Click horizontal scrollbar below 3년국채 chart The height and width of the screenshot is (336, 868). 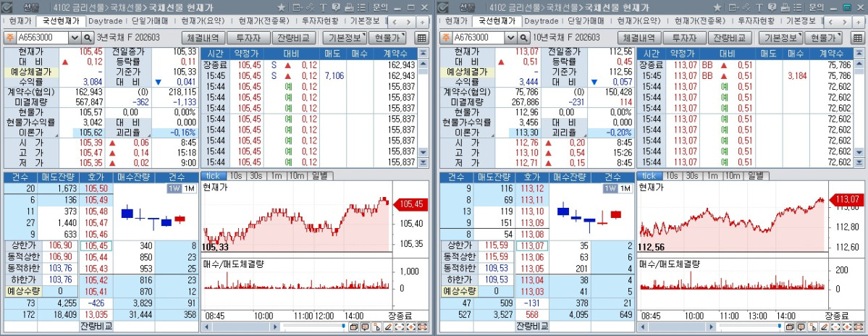click(x=240, y=327)
